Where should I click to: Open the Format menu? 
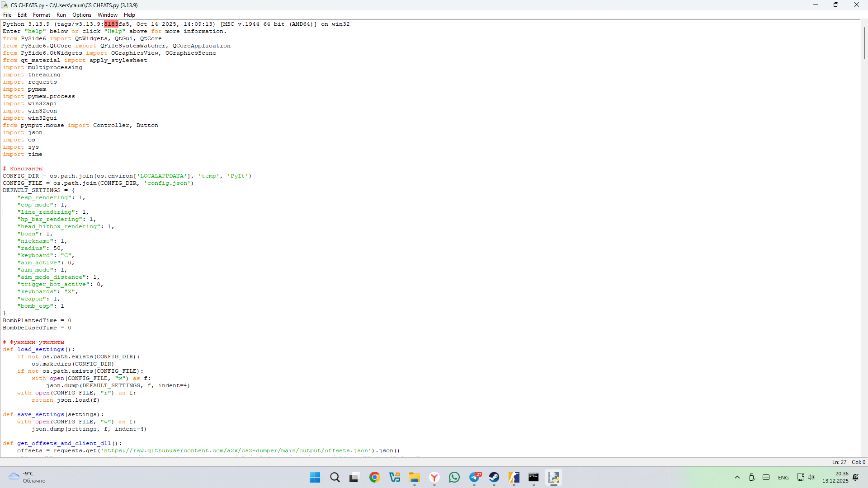coord(41,15)
